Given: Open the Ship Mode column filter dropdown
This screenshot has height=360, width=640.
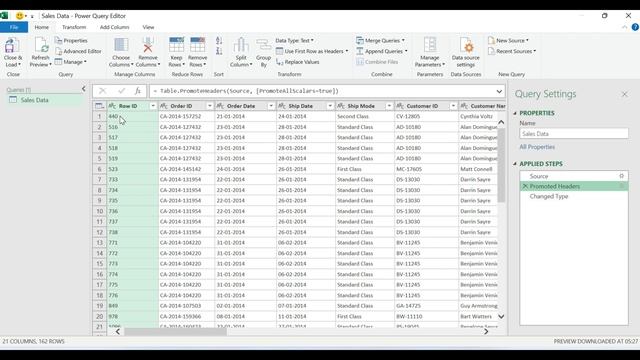Looking at the screenshot, I should pyautogui.click(x=389, y=106).
